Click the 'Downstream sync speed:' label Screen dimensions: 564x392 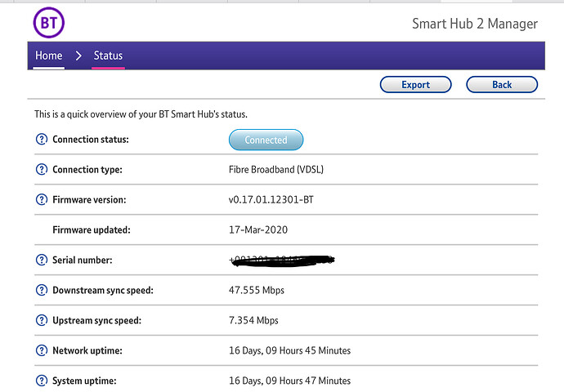point(103,290)
